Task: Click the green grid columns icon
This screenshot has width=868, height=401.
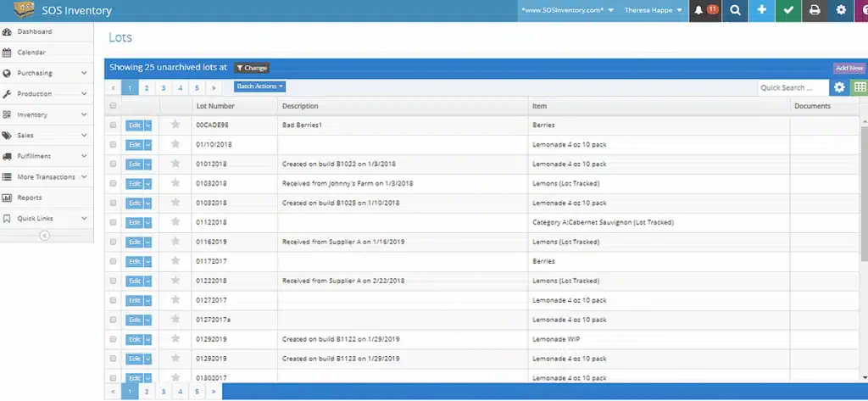Action: point(860,87)
